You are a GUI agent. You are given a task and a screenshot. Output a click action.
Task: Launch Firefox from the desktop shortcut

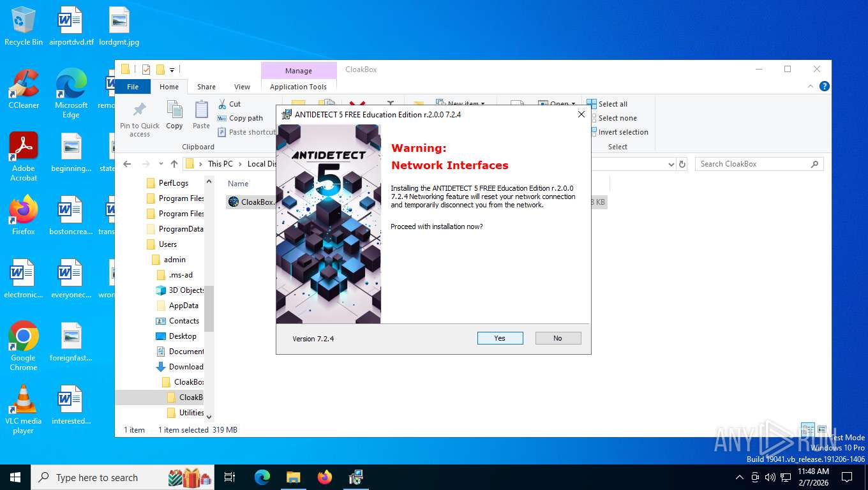[24, 216]
